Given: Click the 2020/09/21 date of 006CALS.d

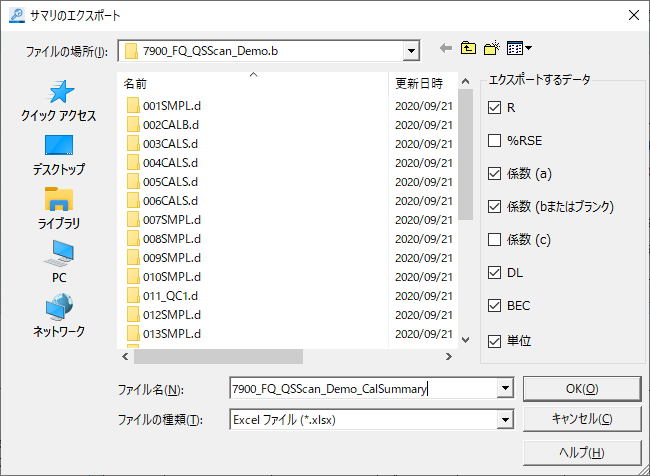Looking at the screenshot, I should pyautogui.click(x=423, y=201).
